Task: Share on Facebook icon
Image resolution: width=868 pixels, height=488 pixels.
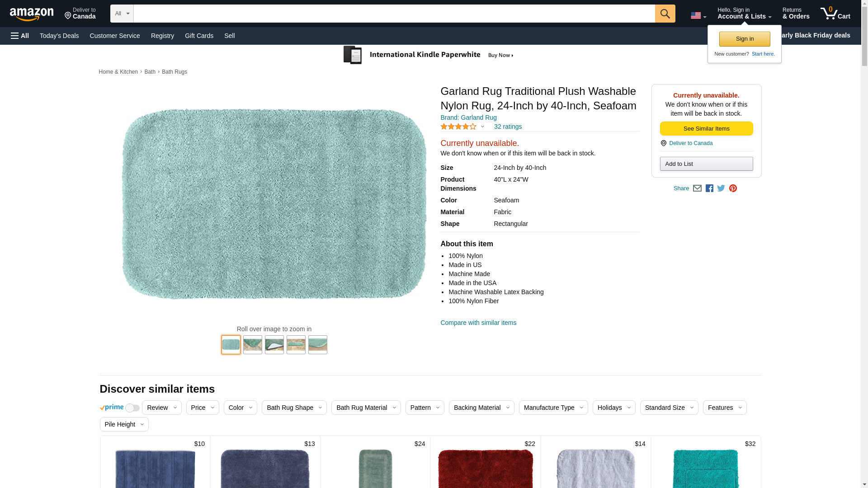Action: tap(709, 188)
